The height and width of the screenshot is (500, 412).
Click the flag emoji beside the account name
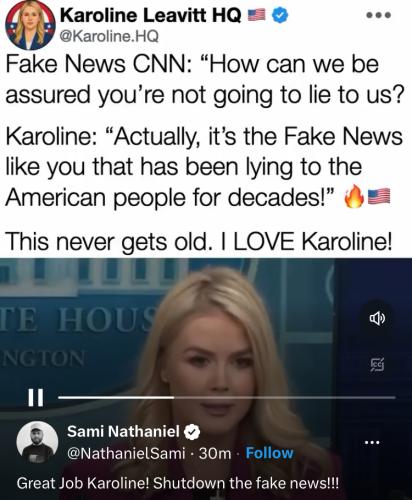[257, 15]
